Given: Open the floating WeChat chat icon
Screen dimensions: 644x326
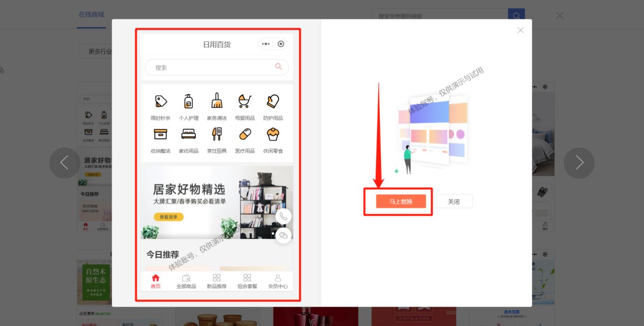Looking at the screenshot, I should click(x=283, y=235).
